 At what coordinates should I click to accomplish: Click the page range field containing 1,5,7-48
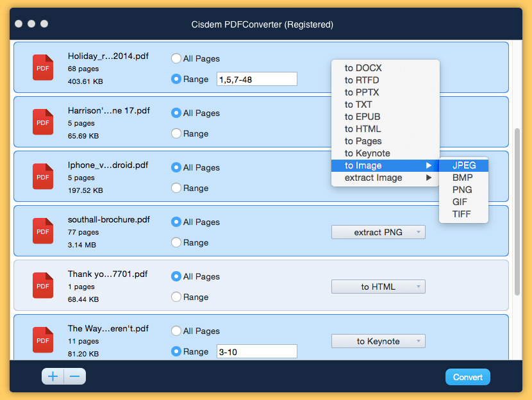[257, 79]
